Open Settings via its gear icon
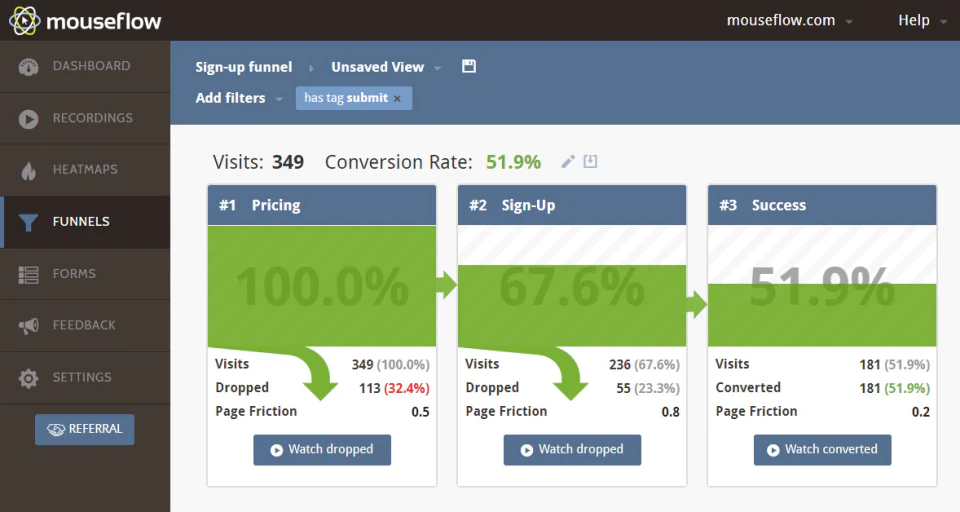The height and width of the screenshot is (512, 960). 28,378
